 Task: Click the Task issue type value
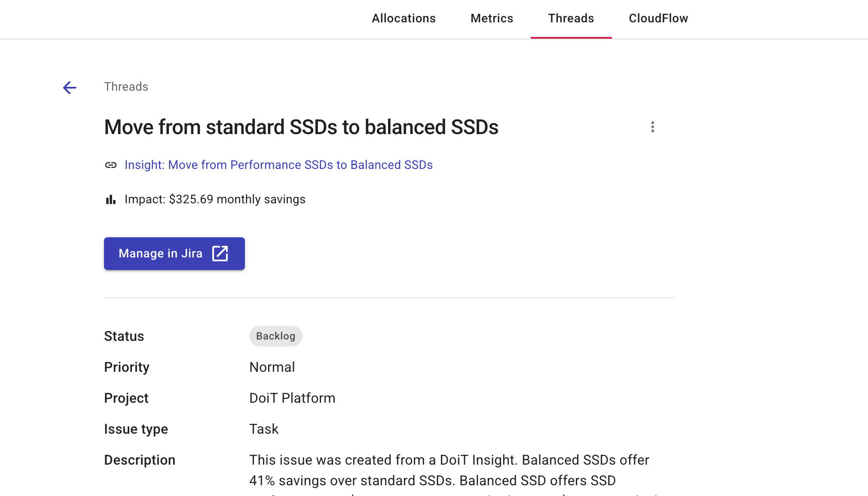[x=264, y=429]
